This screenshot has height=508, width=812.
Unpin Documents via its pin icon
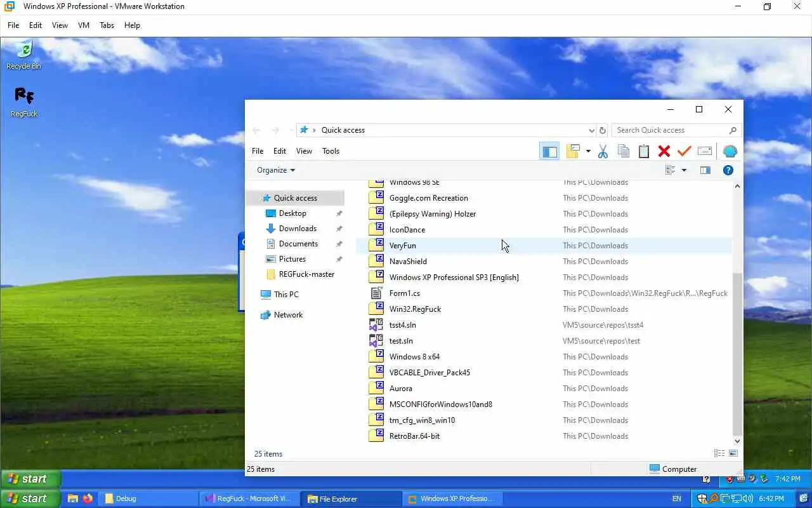339,244
